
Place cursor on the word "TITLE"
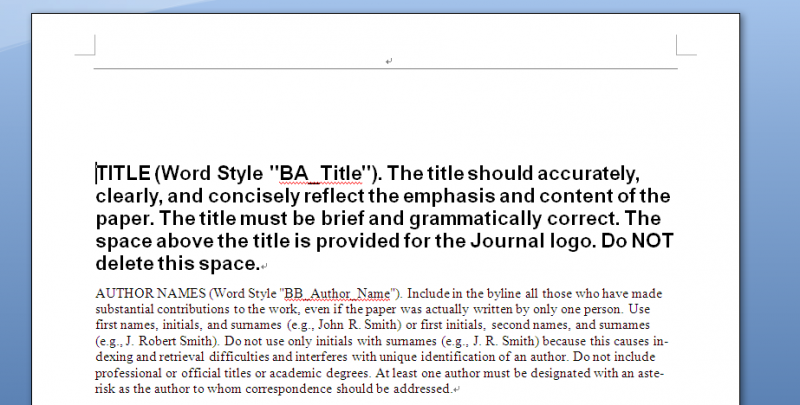coord(123,173)
